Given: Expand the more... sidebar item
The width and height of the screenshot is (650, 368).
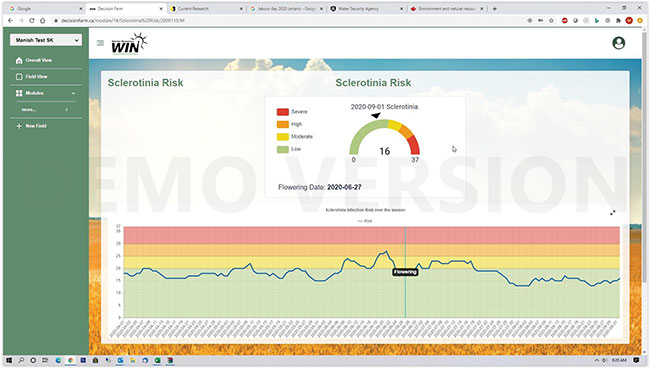Looking at the screenshot, I should coord(46,109).
